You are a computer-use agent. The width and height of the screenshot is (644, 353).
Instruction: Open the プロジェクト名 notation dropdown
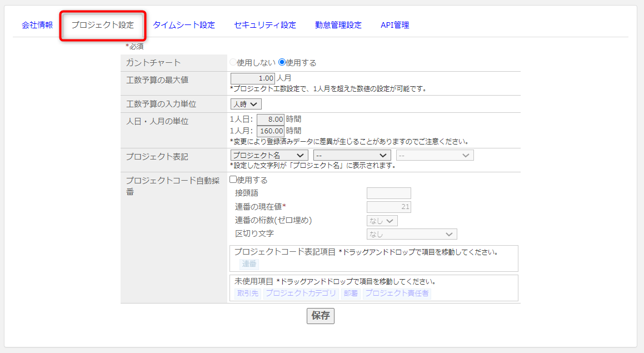(x=269, y=155)
